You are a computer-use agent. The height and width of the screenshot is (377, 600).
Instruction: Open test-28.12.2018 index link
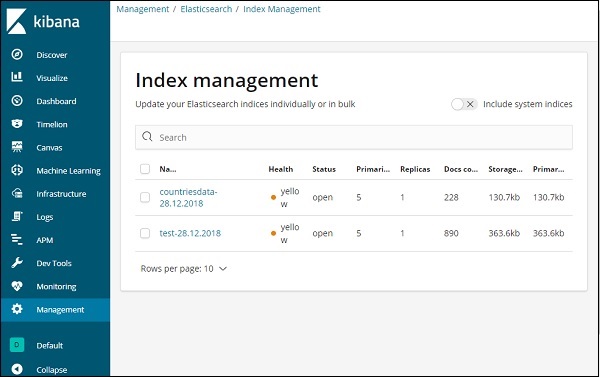click(190, 233)
